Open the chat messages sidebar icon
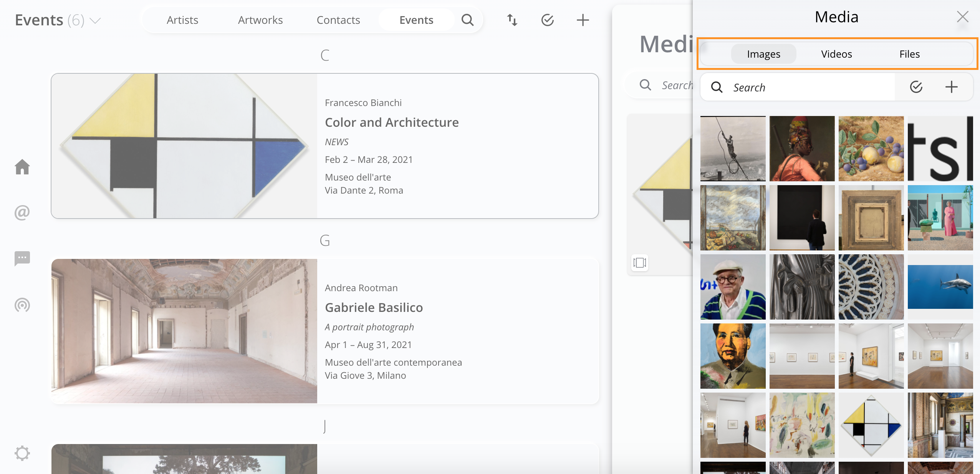The width and height of the screenshot is (980, 474). pos(22,258)
